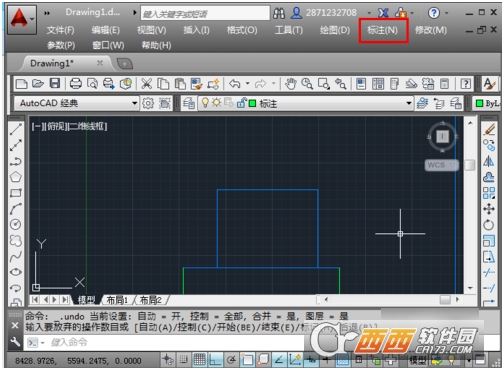
Task: Open the 格式(O) menu
Action: coord(242,30)
